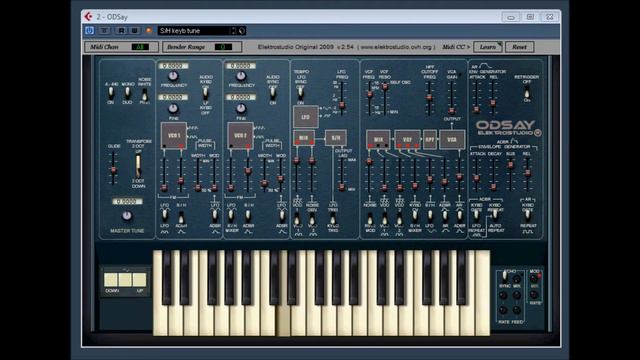Toggle the Echo Sync switch
This screenshot has width=640, height=360.
tap(505, 277)
